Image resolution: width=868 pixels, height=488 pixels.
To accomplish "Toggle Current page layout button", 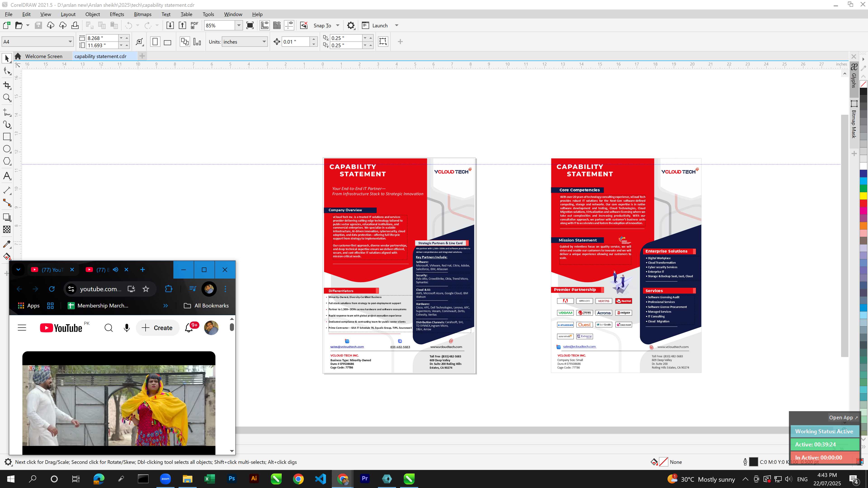I will point(197,42).
